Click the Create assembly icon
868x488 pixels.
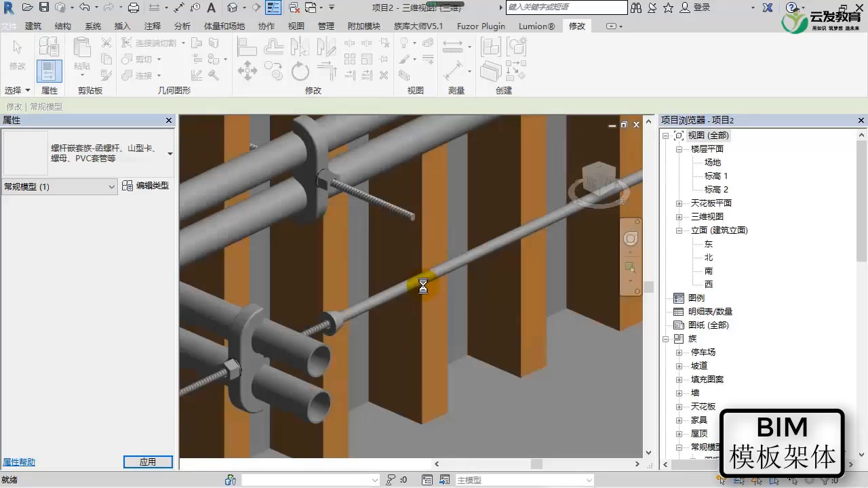tap(490, 46)
